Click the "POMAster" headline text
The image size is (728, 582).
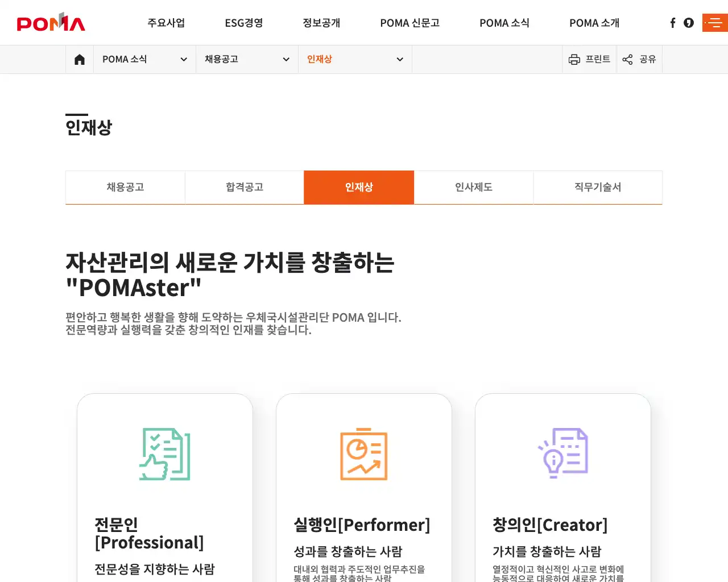(134, 288)
